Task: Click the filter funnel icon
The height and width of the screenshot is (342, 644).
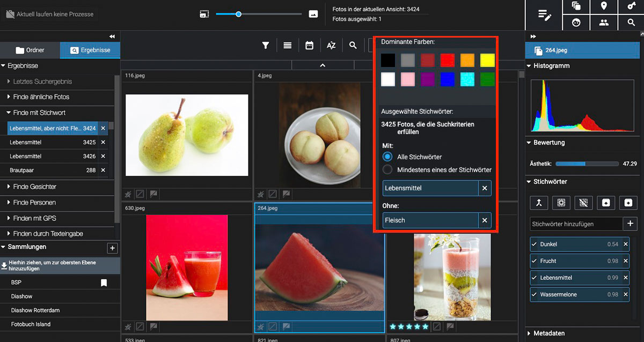Action: 265,46
